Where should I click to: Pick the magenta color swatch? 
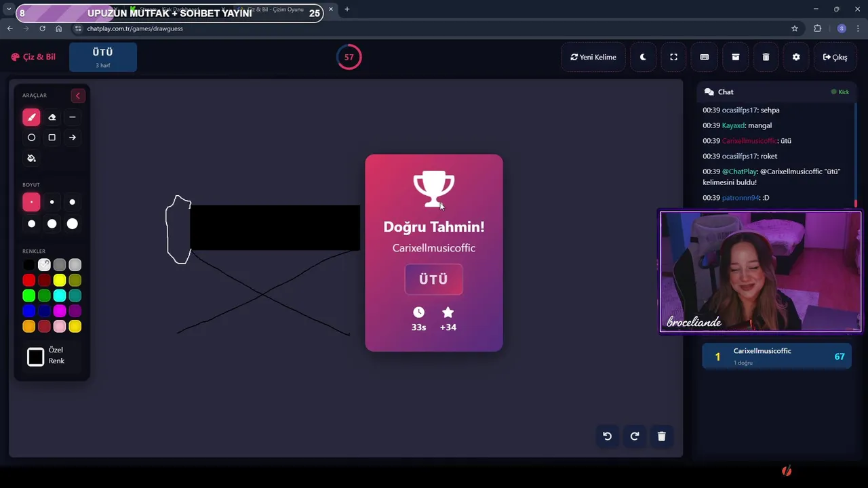tap(60, 311)
